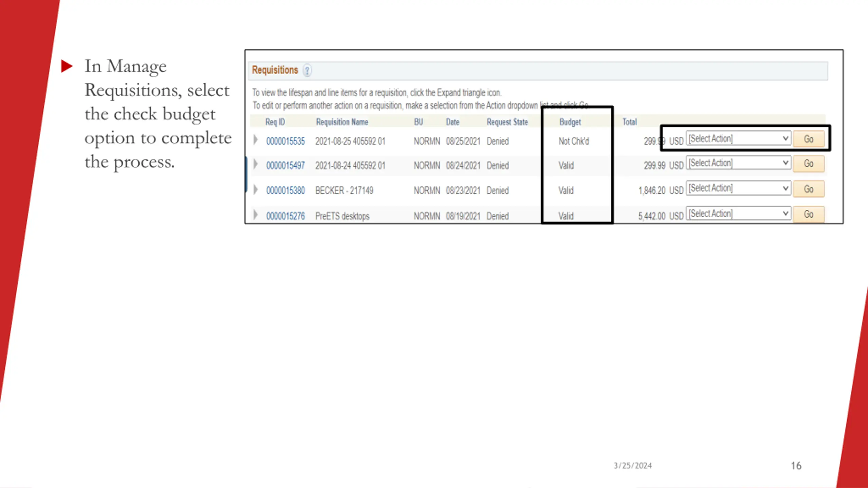This screenshot has height=488, width=868.
Task: Click the Requisition Name column header
Action: [x=342, y=122]
